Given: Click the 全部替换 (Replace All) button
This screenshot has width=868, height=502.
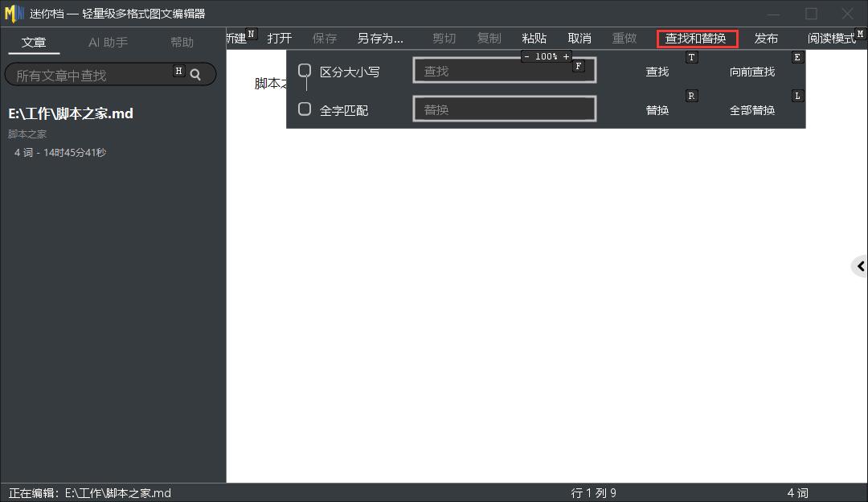Looking at the screenshot, I should [751, 109].
